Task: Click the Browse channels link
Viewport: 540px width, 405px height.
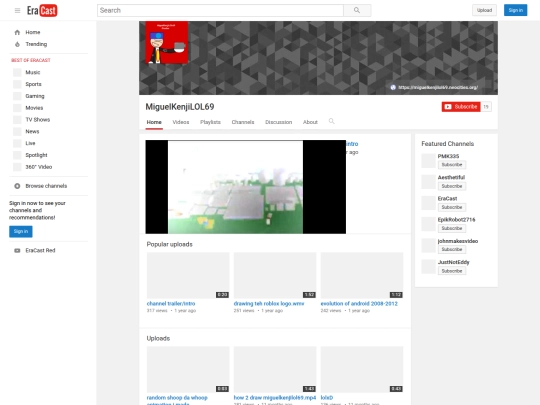Action: 46,186
